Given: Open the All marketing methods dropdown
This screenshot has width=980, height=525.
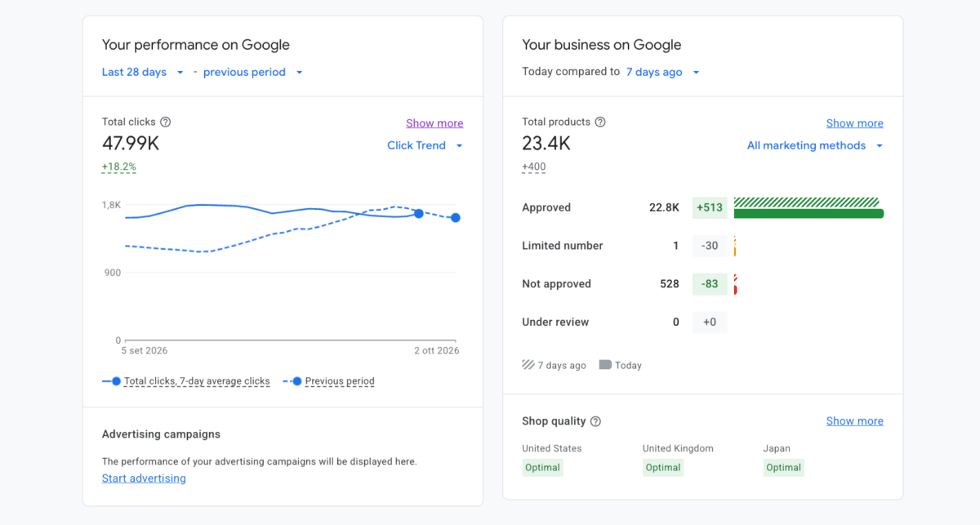Looking at the screenshot, I should tap(815, 145).
